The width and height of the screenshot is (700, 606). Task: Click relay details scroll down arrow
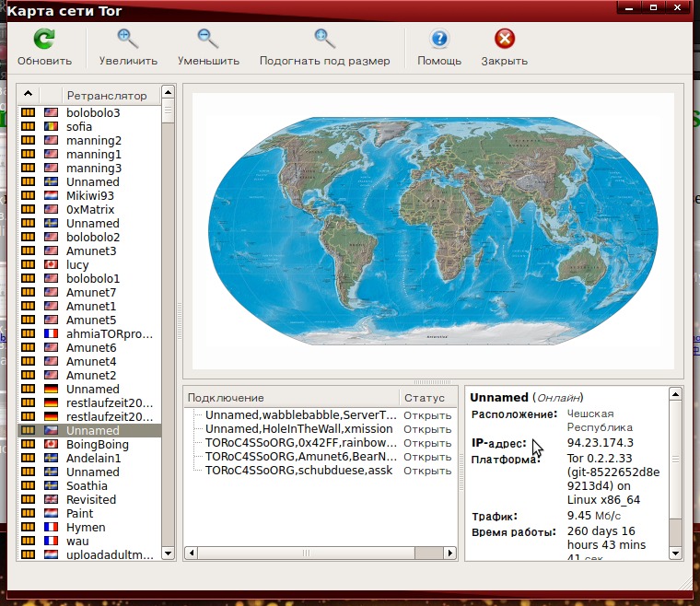(675, 554)
